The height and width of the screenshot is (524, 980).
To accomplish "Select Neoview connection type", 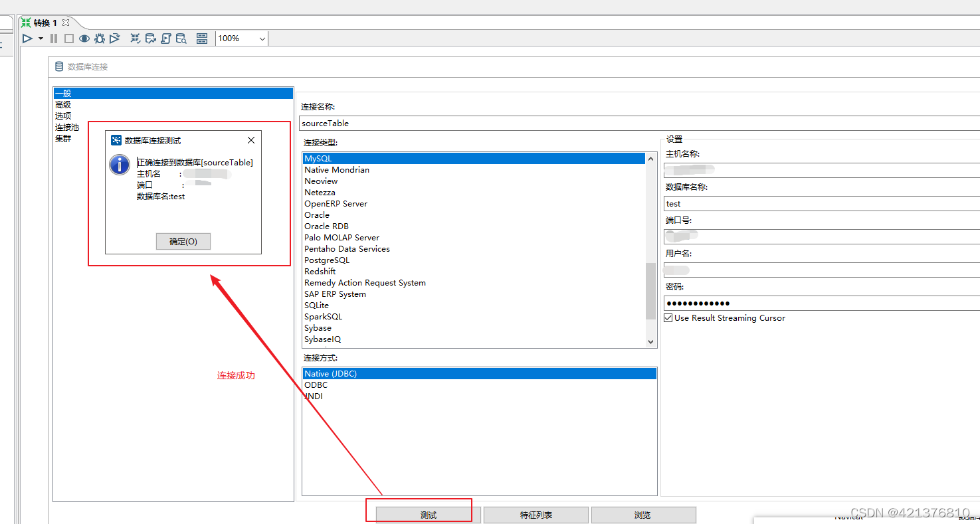I will click(321, 181).
